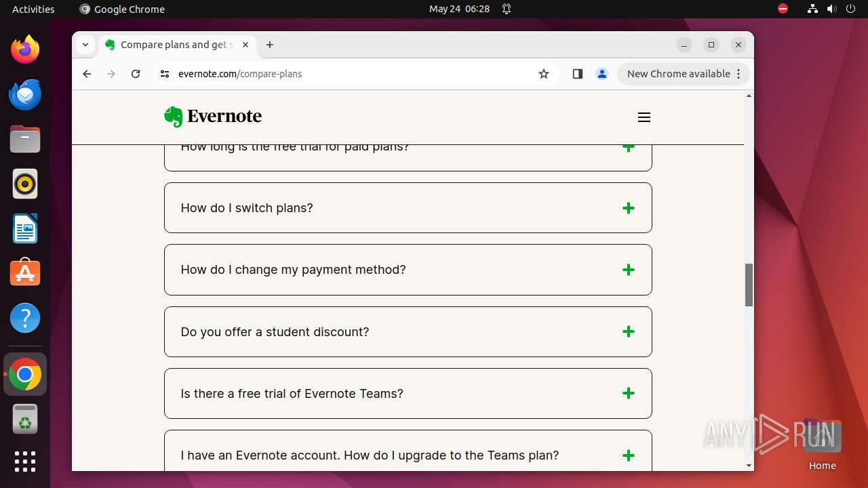868x488 pixels.
Task: Expand 'How do I switch plans?' question
Action: 408,208
